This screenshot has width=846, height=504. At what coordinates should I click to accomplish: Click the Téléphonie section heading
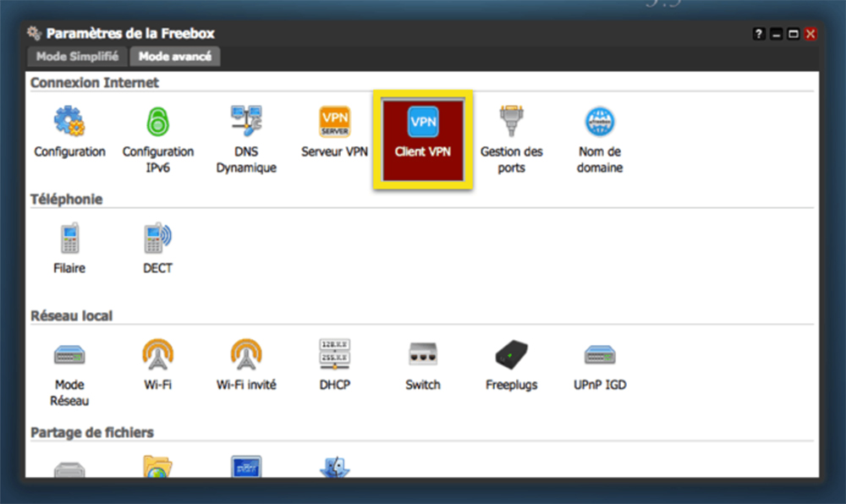[66, 199]
